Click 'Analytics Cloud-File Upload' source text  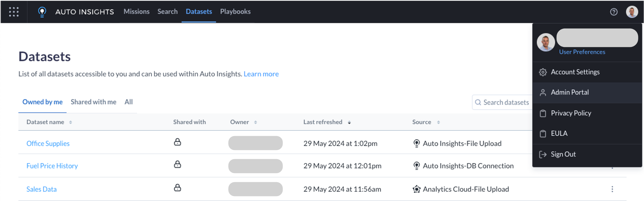point(466,189)
